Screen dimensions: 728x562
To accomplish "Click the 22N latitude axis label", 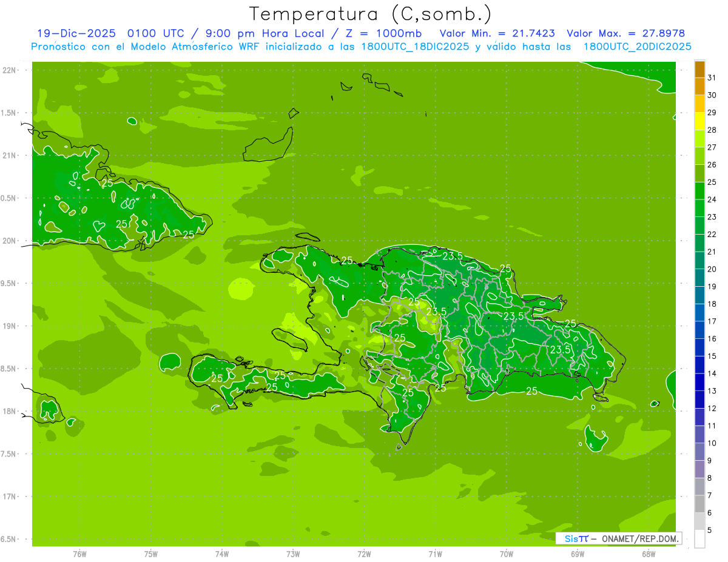I will coord(10,70).
